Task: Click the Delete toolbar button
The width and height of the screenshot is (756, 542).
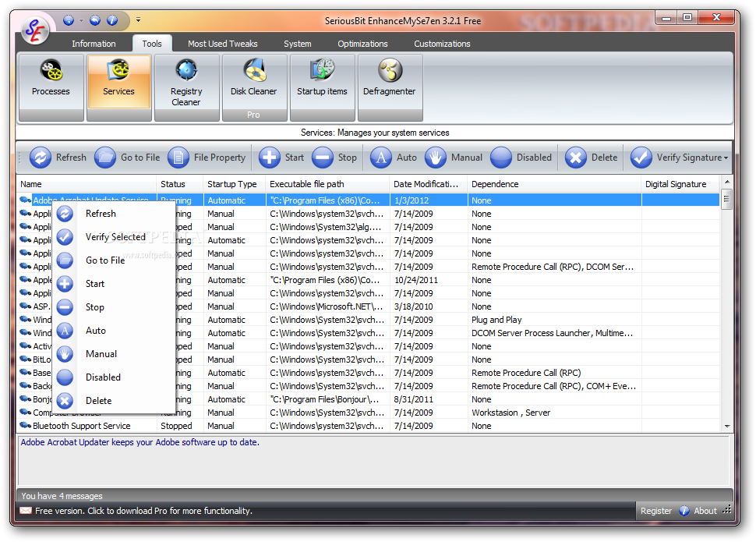Action: coord(591,158)
